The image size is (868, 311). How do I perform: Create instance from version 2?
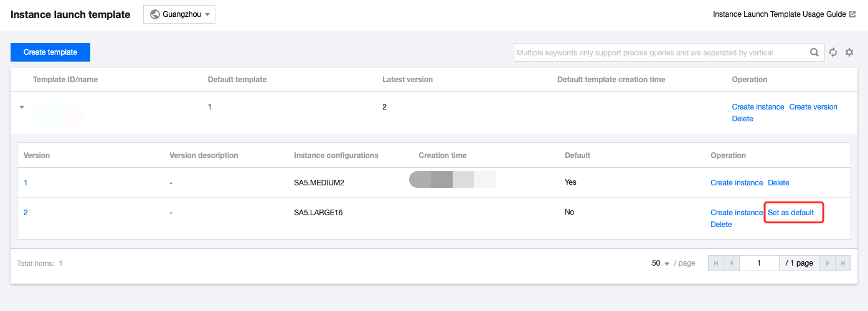[x=737, y=213]
